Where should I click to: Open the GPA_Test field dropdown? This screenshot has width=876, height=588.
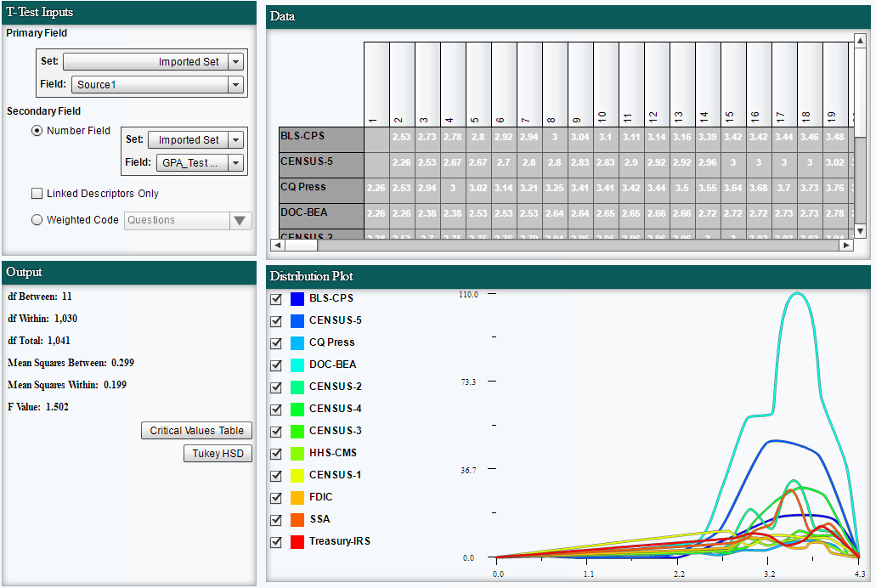click(x=200, y=162)
